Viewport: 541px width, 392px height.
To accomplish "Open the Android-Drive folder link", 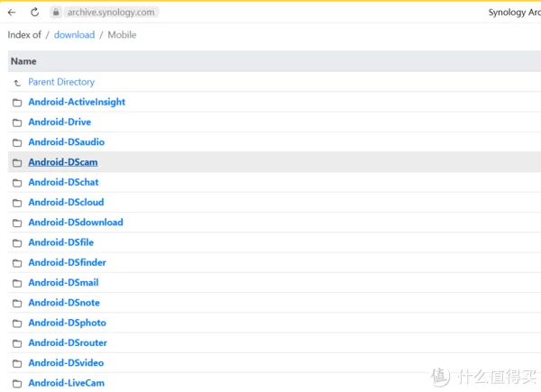I will pyautogui.click(x=60, y=122).
